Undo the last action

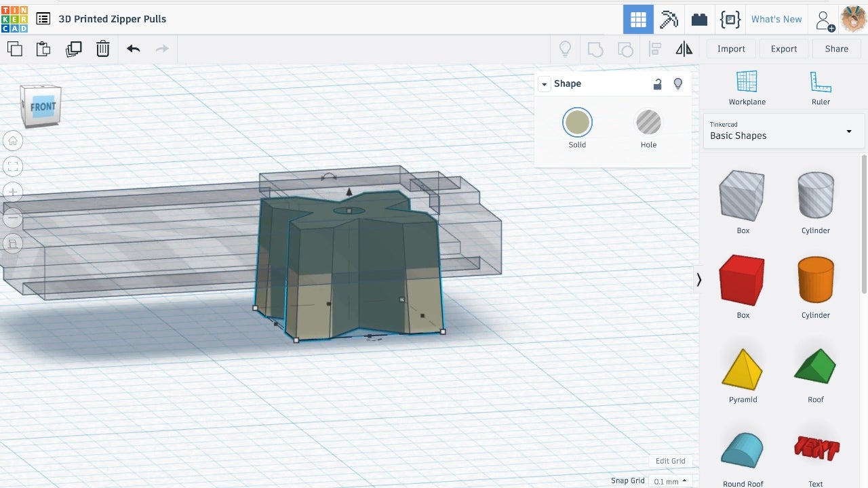click(x=134, y=49)
